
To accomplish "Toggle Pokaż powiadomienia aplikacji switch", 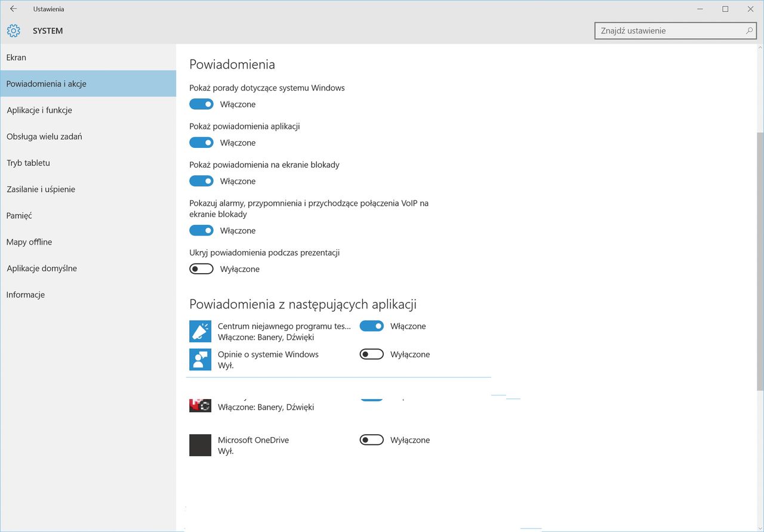I will pos(201,143).
